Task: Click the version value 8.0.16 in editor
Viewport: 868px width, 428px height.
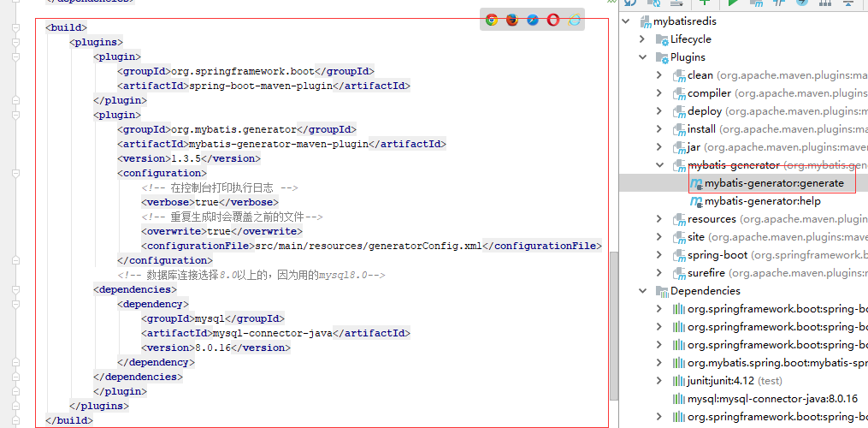Action: click(x=213, y=348)
